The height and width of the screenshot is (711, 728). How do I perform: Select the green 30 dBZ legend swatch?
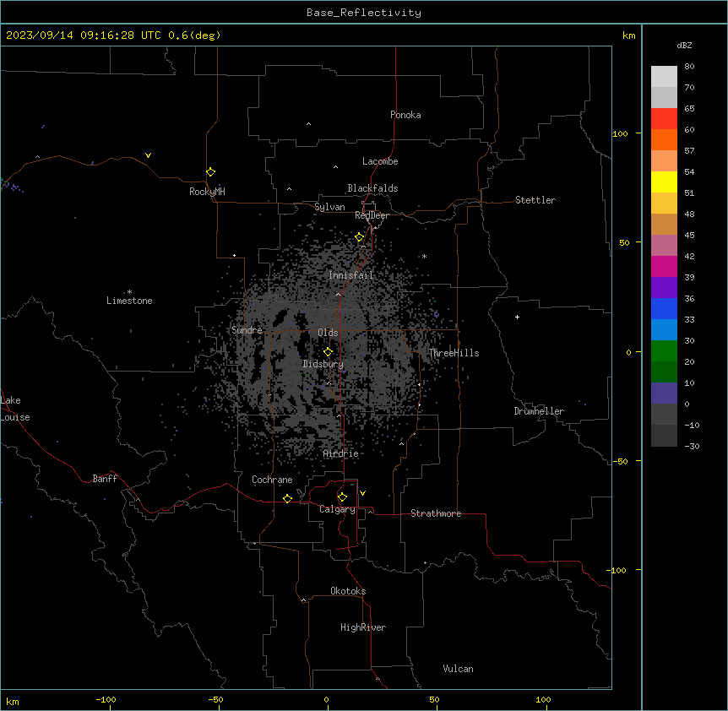[x=664, y=351]
